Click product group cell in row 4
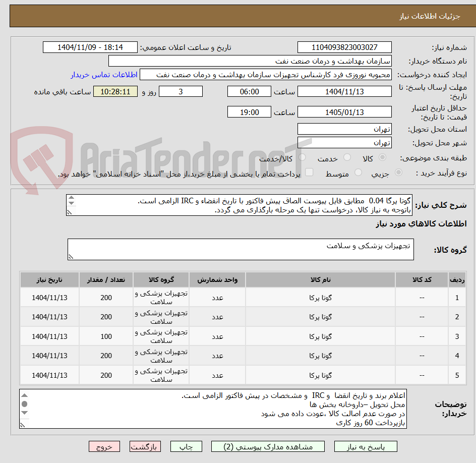This screenshot has height=463, width=476. [x=161, y=356]
